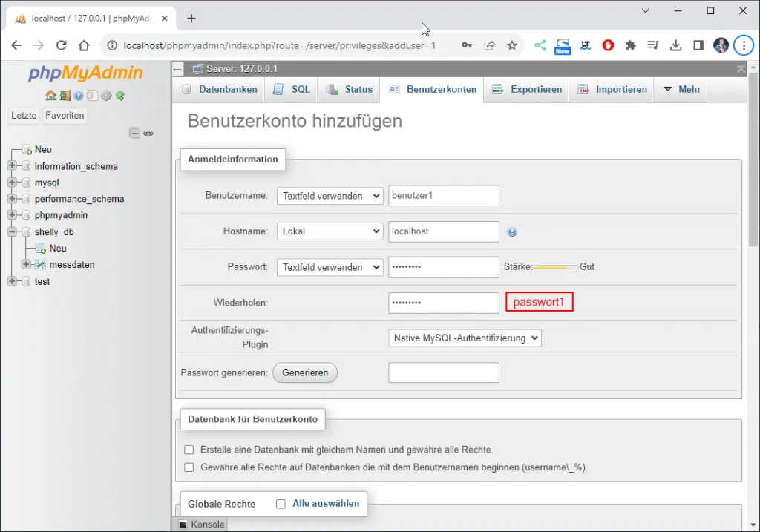
Task: Collapse all items in navigation tree
Action: pyautogui.click(x=134, y=134)
